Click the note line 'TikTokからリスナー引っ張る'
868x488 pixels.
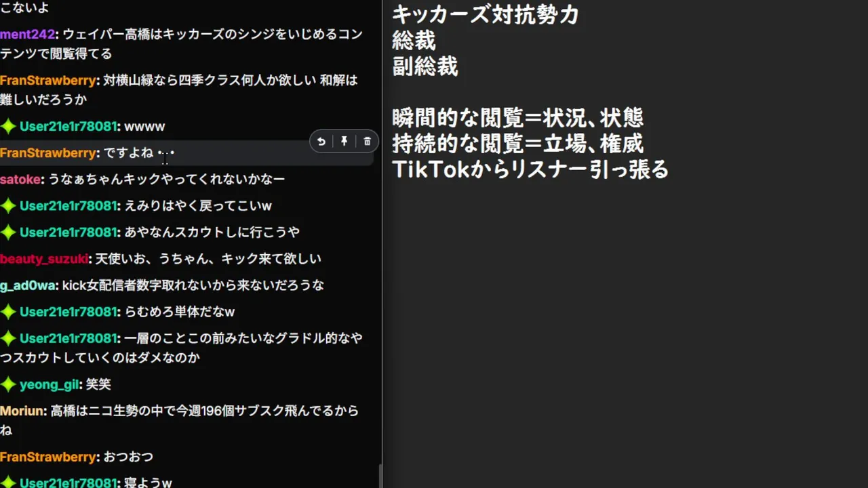pos(530,169)
